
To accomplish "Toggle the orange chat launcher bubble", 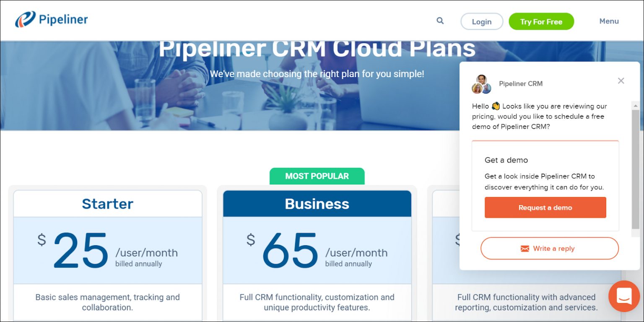I will pyautogui.click(x=624, y=296).
